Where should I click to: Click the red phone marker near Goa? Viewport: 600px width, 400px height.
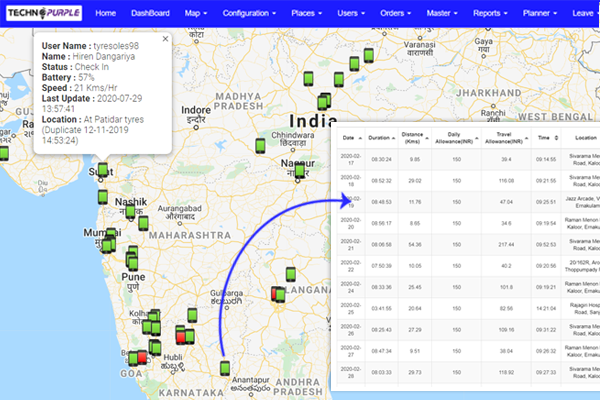142,357
